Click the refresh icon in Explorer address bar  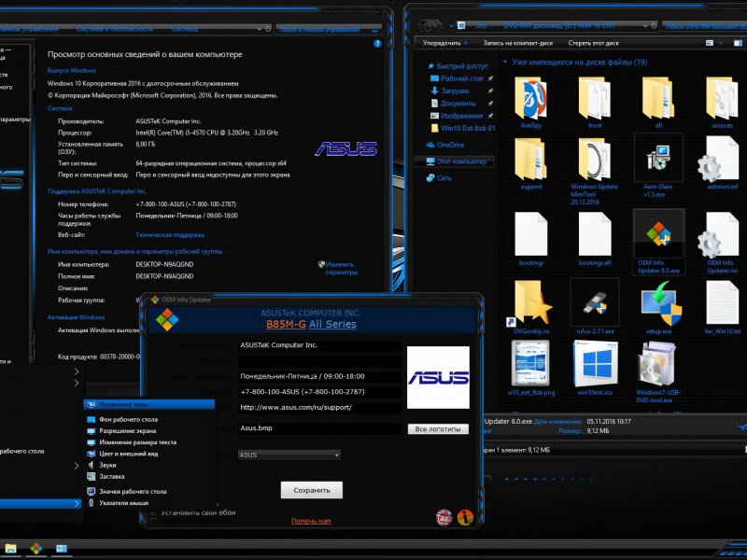pos(655,26)
